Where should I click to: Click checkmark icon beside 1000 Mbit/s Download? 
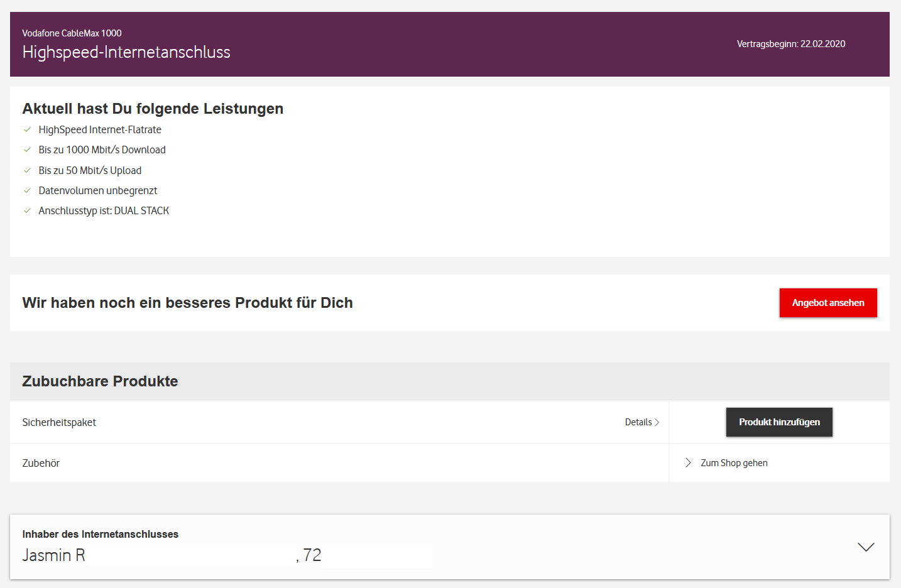tap(27, 150)
